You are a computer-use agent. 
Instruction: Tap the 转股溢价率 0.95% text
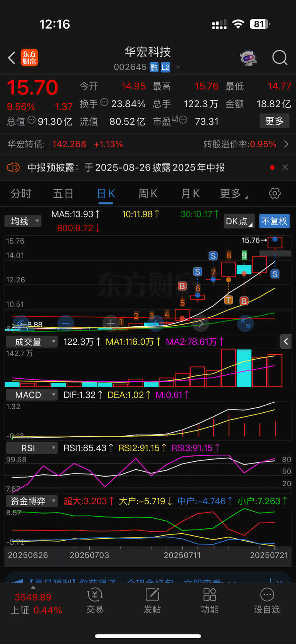240,144
